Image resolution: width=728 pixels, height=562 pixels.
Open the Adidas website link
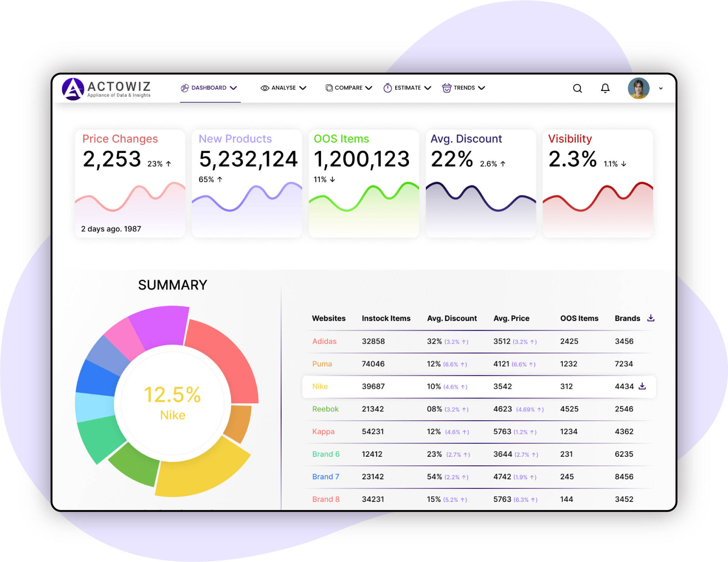coord(324,341)
